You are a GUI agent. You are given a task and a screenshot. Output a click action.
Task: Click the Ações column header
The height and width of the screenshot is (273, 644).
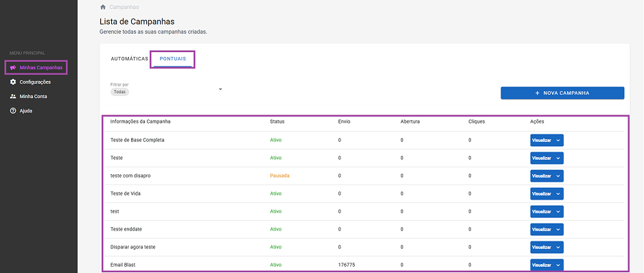point(537,121)
